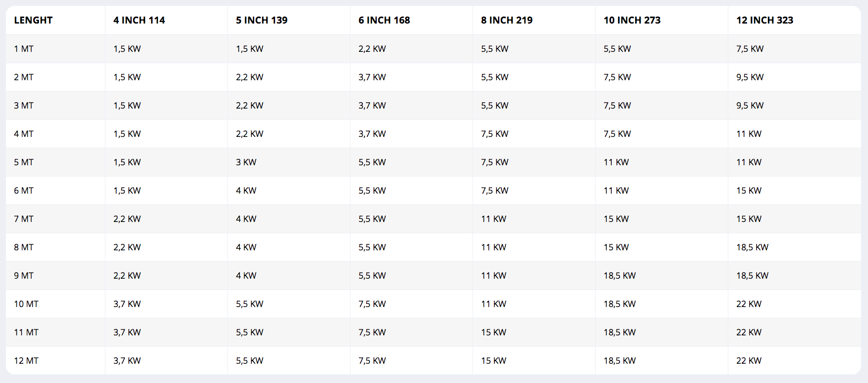Select 6 MT row's 4 KW value

click(246, 190)
